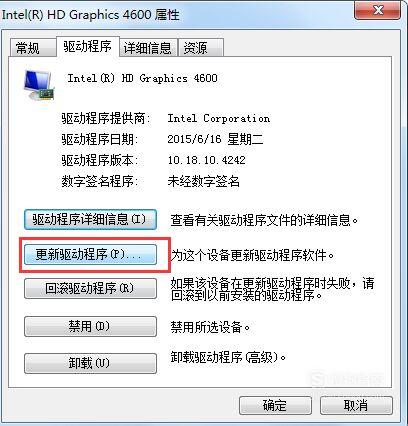Viewport: 408px width, 426px height.
Task: Click the driver version 10.18.10.4242 text
Action: pos(206,160)
